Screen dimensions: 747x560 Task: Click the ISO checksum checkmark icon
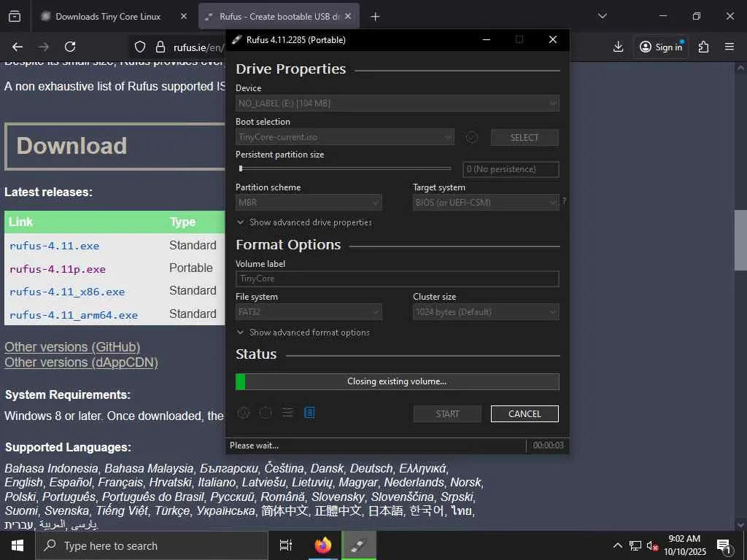pos(472,137)
